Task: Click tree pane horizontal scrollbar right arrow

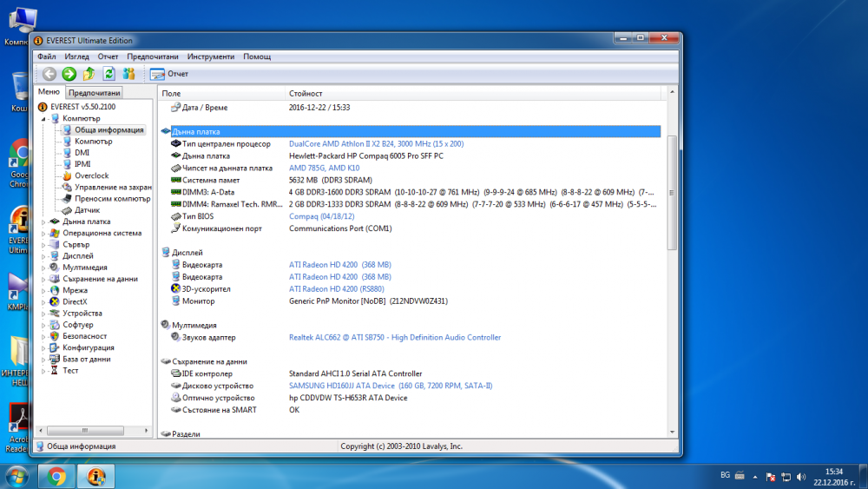Action: point(146,430)
